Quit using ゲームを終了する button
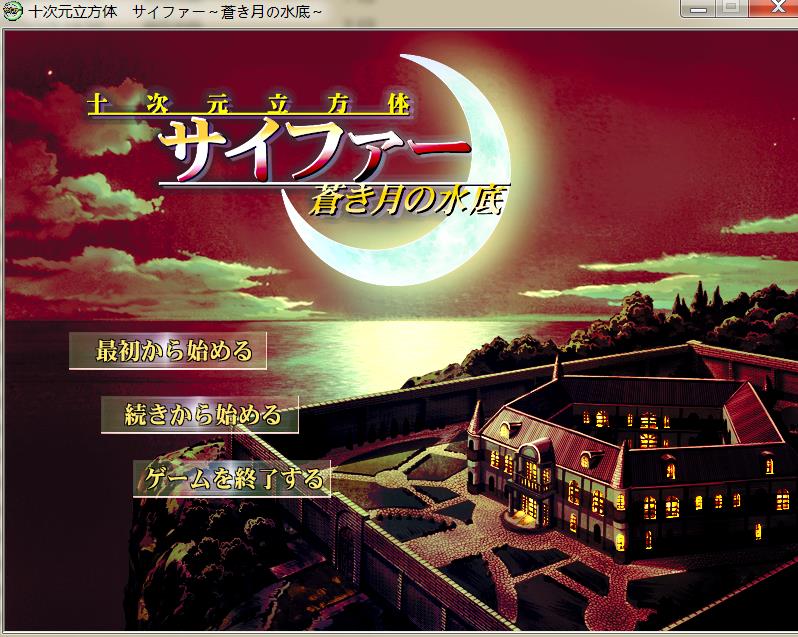 [232, 479]
